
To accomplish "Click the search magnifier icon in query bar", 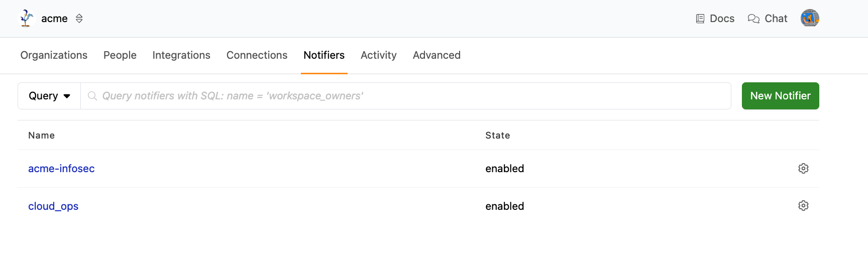I will point(92,96).
